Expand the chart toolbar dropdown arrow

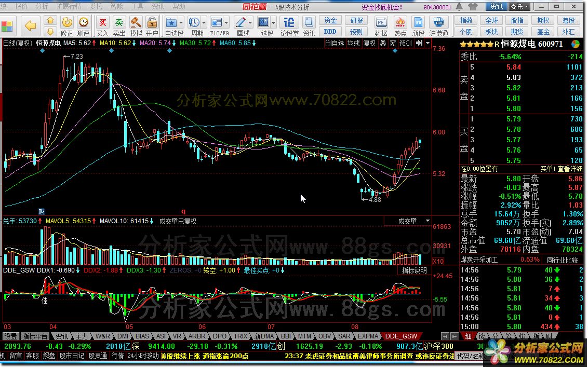click(427, 43)
